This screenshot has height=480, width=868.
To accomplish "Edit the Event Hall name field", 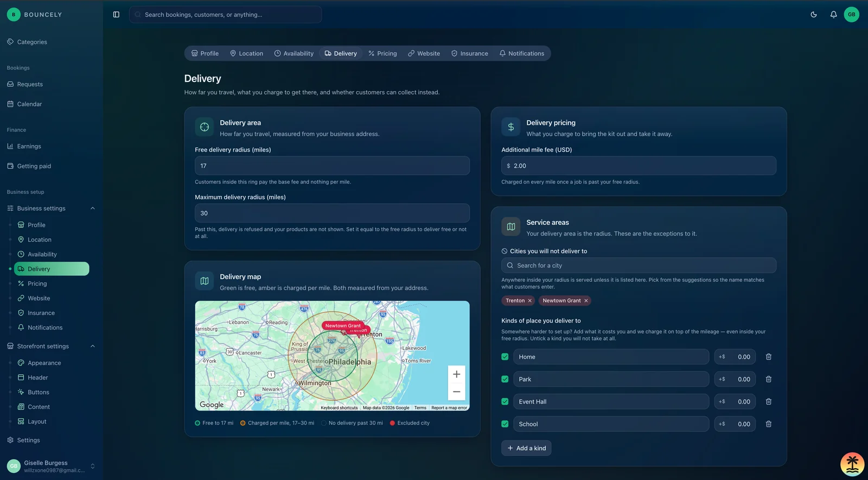I will (611, 401).
